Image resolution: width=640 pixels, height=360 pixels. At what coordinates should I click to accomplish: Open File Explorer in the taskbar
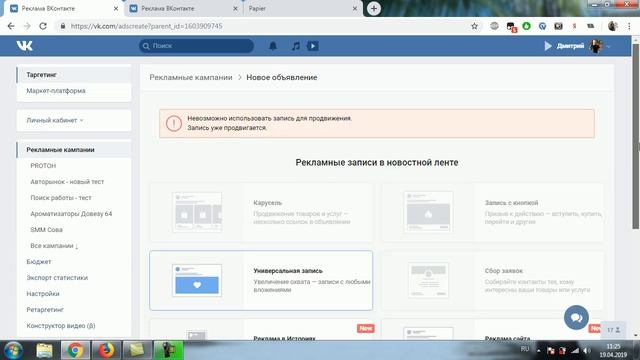tap(44, 350)
